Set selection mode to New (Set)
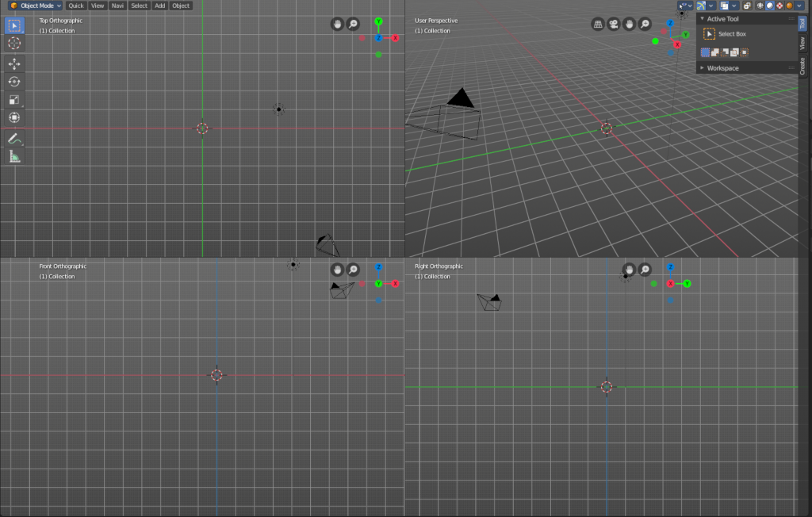The width and height of the screenshot is (812, 517). pos(705,52)
